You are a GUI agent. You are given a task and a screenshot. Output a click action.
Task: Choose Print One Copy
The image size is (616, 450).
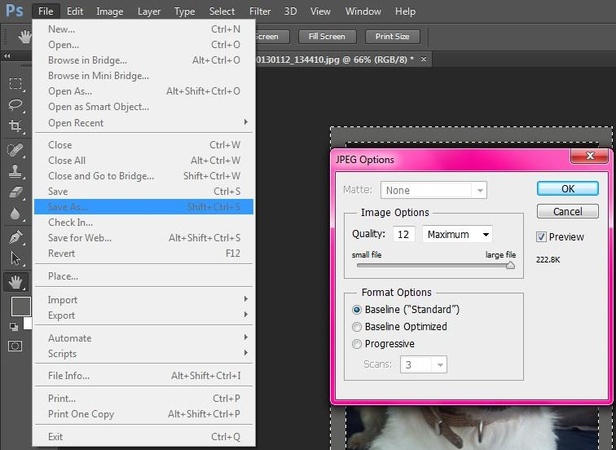144,414
